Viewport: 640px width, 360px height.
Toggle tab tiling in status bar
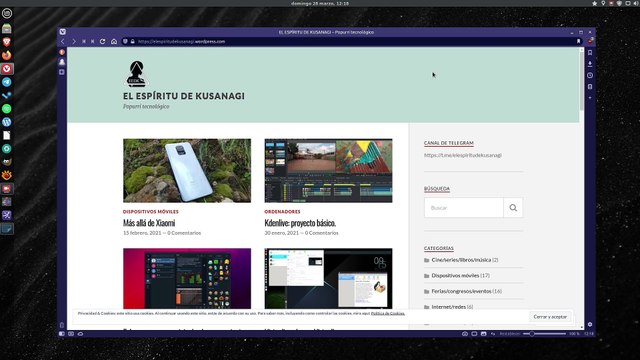pos(71,334)
